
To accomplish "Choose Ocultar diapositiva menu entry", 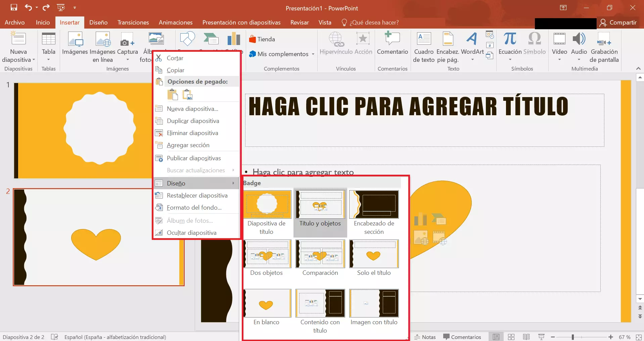I will click(x=196, y=233).
